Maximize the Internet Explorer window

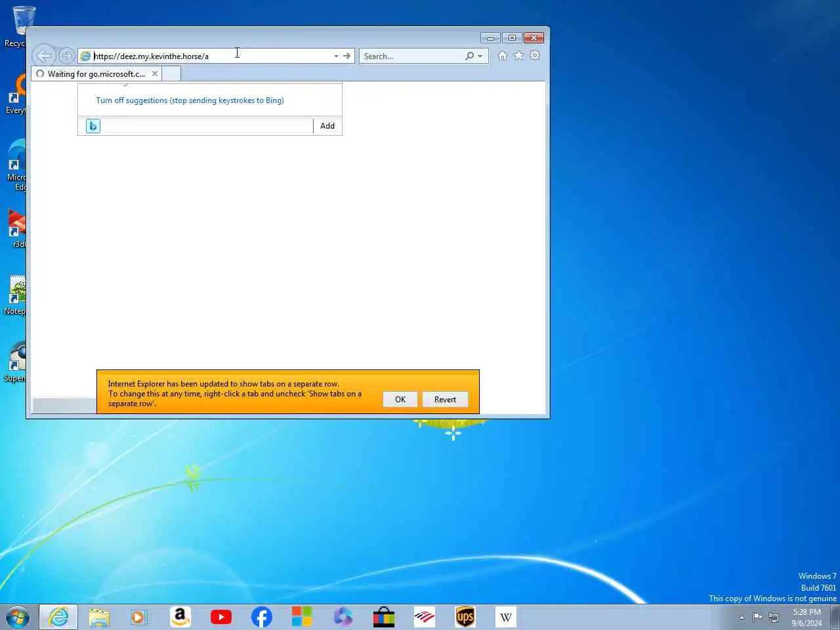pos(512,37)
